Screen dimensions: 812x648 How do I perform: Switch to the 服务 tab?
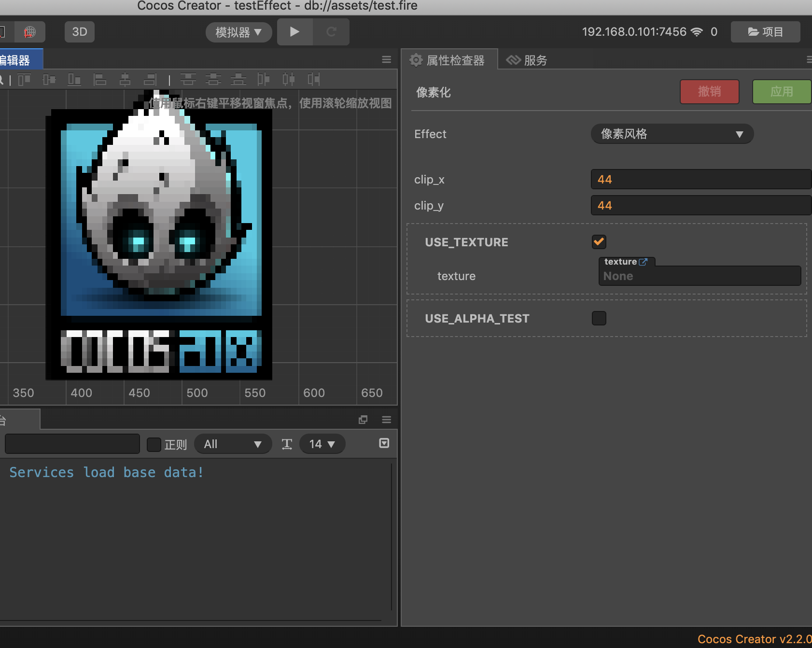[x=527, y=60]
